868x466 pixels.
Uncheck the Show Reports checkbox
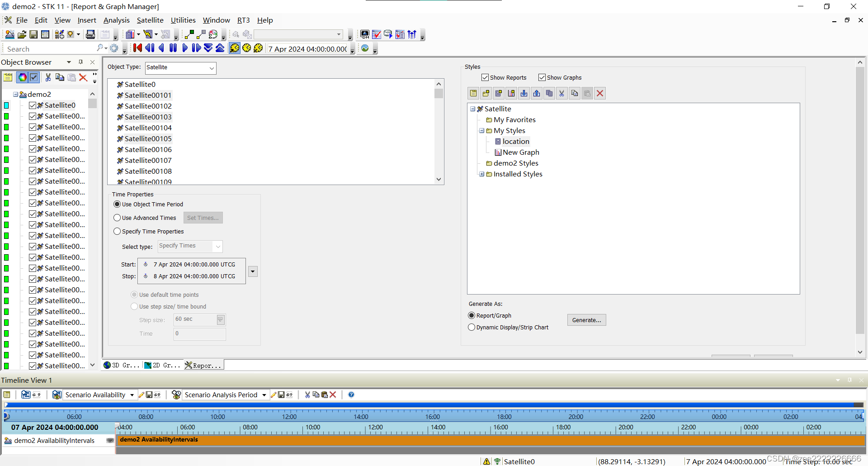coord(485,77)
